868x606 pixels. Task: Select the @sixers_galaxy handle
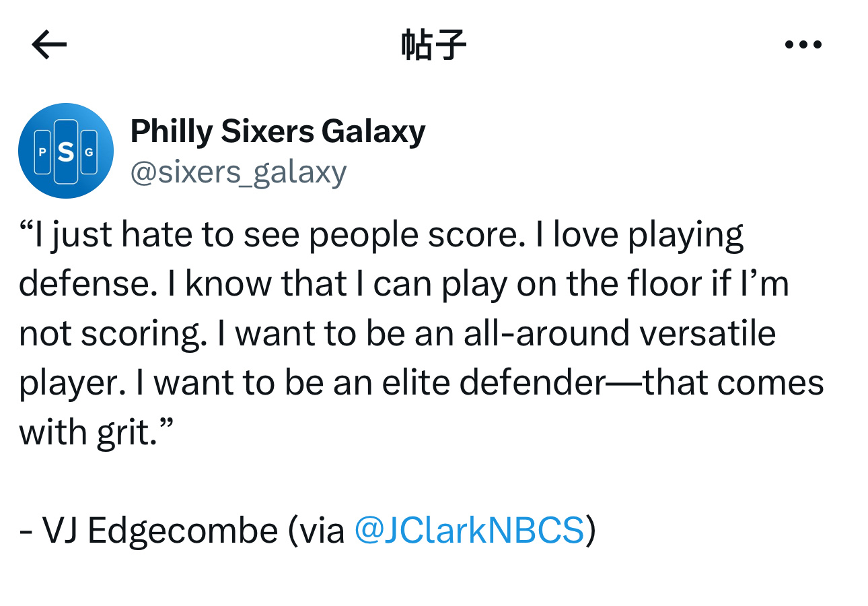coord(238,172)
